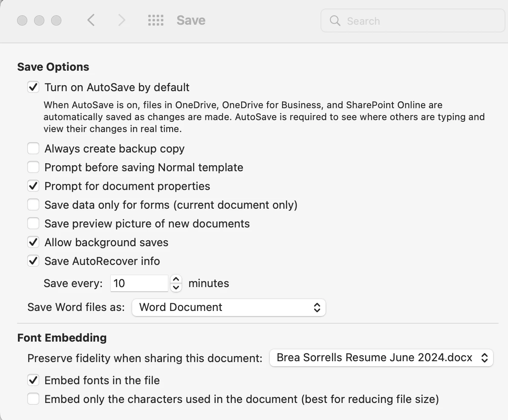Tick Save preview picture of new documents
The height and width of the screenshot is (420, 508).
click(33, 224)
